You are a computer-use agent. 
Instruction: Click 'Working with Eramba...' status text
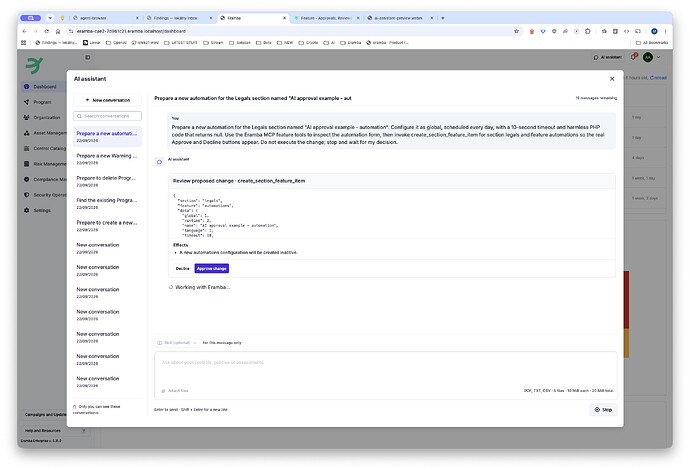(x=202, y=287)
